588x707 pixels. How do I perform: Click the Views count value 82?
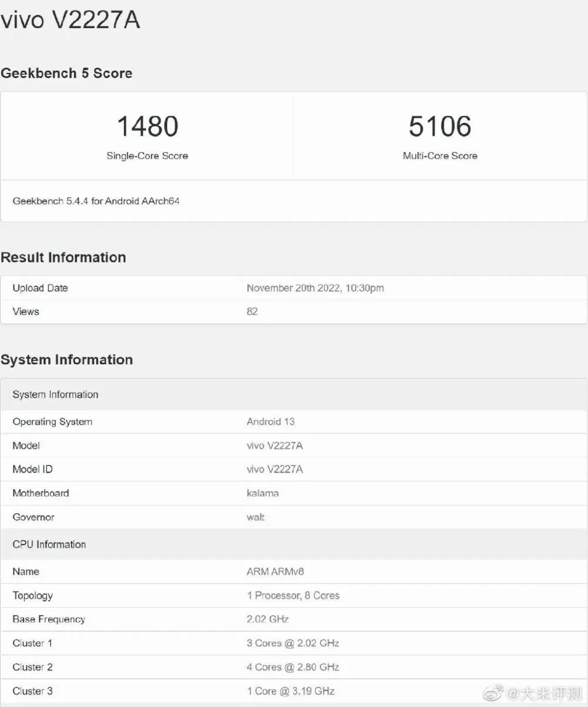pyautogui.click(x=252, y=311)
